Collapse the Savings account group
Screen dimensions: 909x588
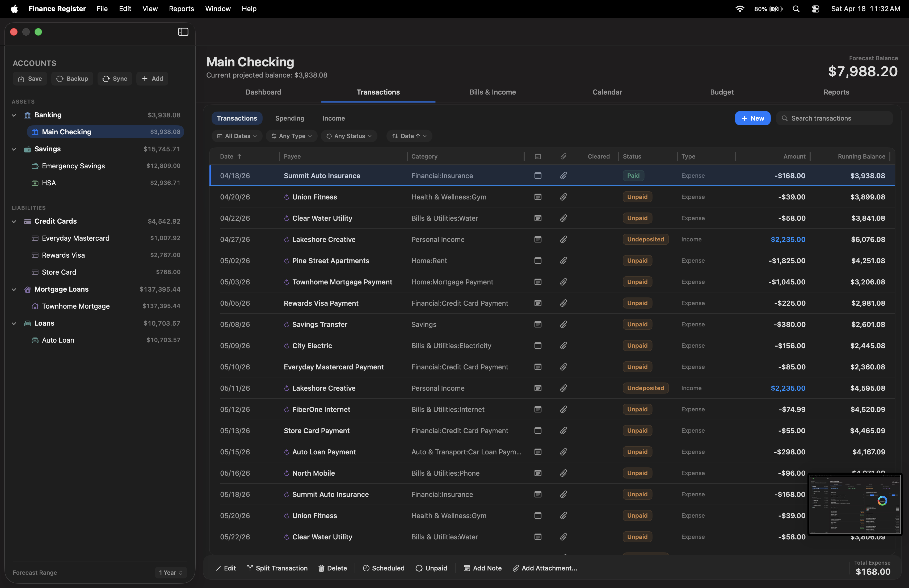click(x=14, y=149)
